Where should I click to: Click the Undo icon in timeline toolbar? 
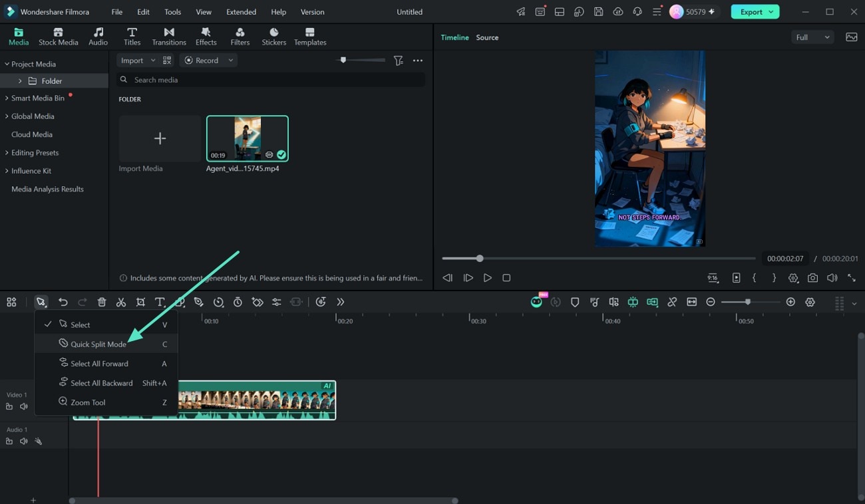pyautogui.click(x=63, y=302)
